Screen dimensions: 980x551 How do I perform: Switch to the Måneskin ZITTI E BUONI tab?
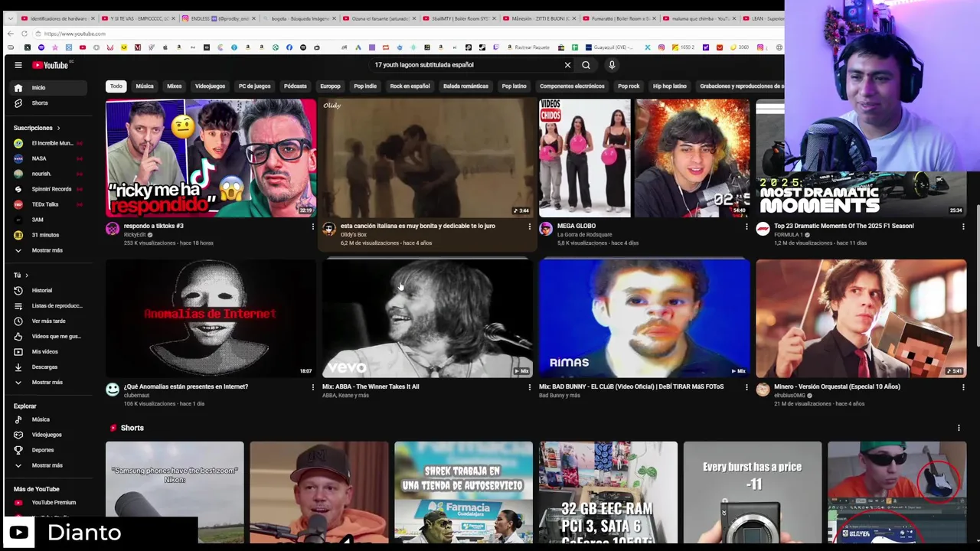coord(541,18)
